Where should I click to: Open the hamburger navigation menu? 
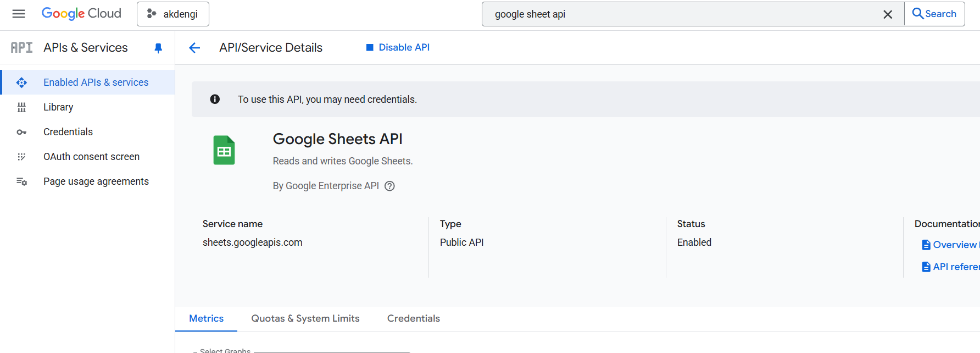tap(19, 14)
